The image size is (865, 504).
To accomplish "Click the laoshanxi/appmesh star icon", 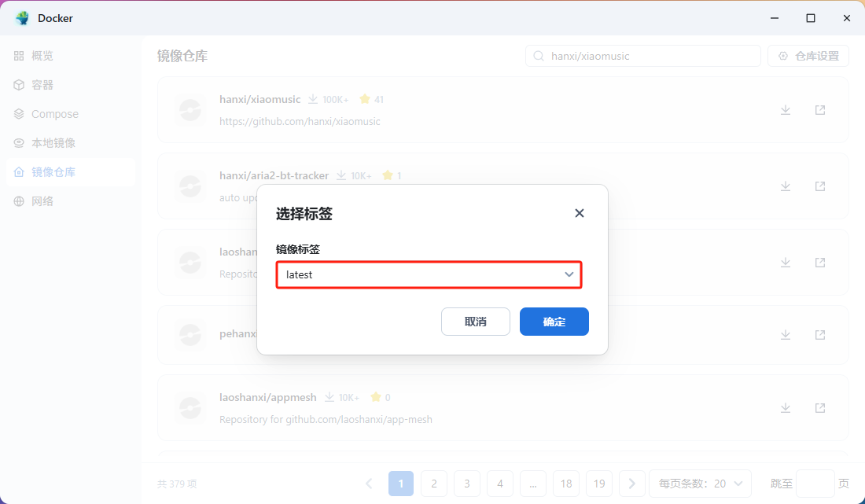I will [376, 397].
